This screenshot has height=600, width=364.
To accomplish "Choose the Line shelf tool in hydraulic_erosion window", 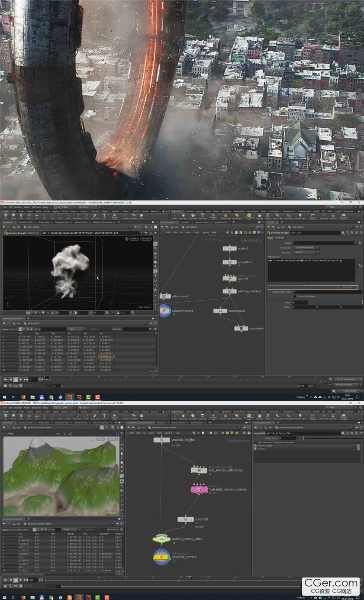I will click(x=52, y=417).
